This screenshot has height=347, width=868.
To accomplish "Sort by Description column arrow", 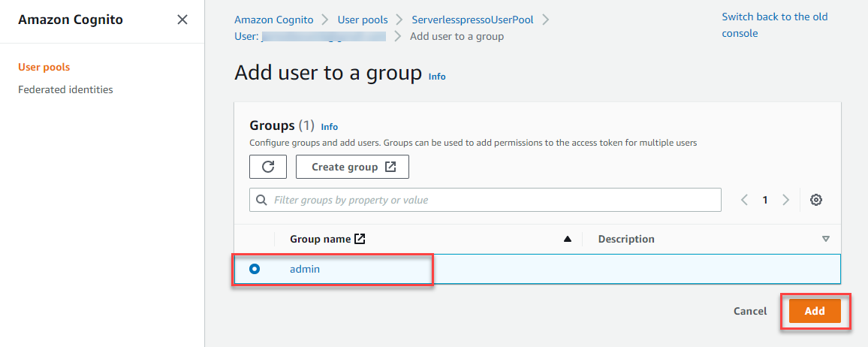I will point(826,239).
